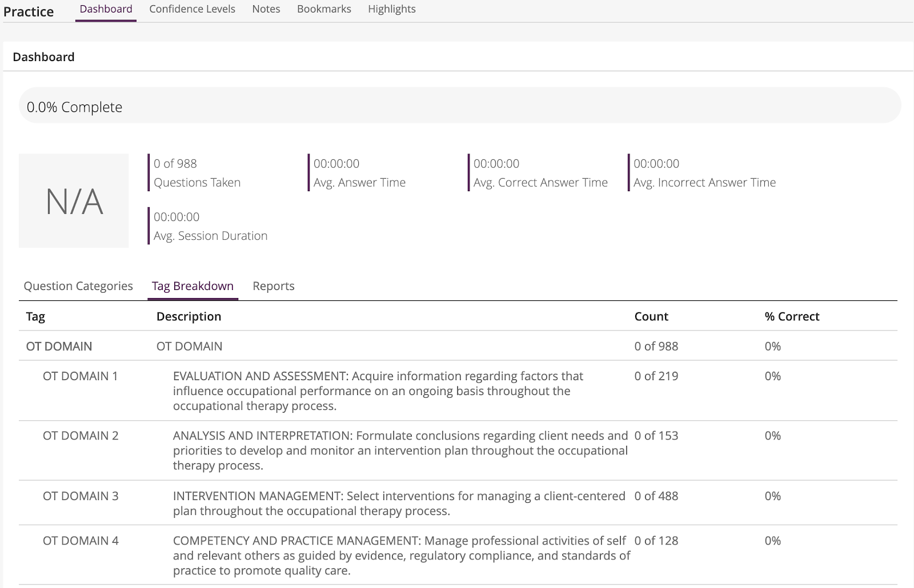Select the OT DOMAIN 3 tag
Viewport: 914px width, 588px height.
tap(81, 496)
